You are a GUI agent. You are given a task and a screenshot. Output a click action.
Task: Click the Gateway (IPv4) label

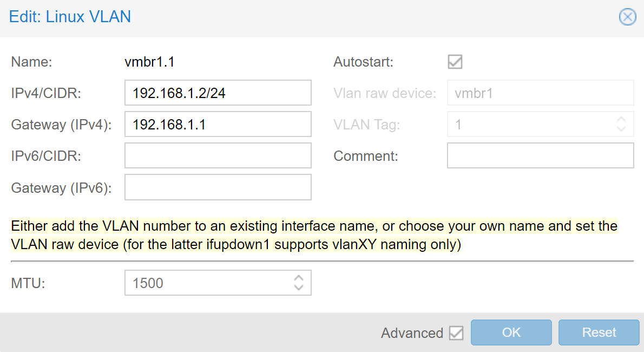(x=61, y=125)
